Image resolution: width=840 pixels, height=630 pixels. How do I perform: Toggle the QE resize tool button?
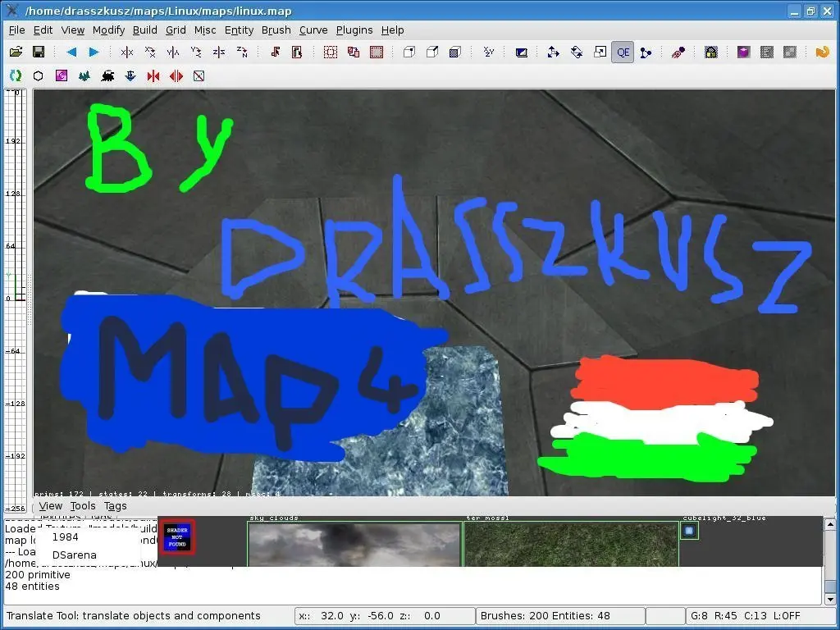click(x=623, y=52)
